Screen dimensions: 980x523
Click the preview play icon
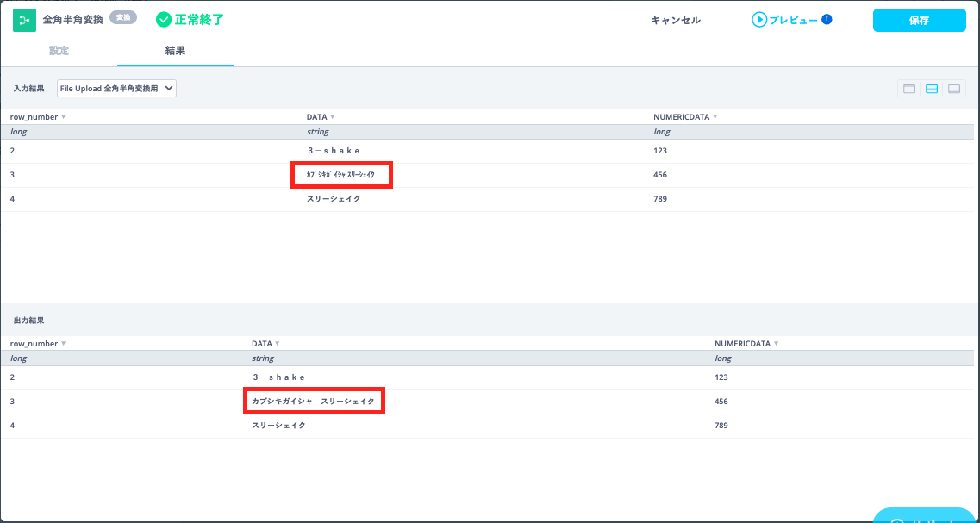(x=758, y=20)
